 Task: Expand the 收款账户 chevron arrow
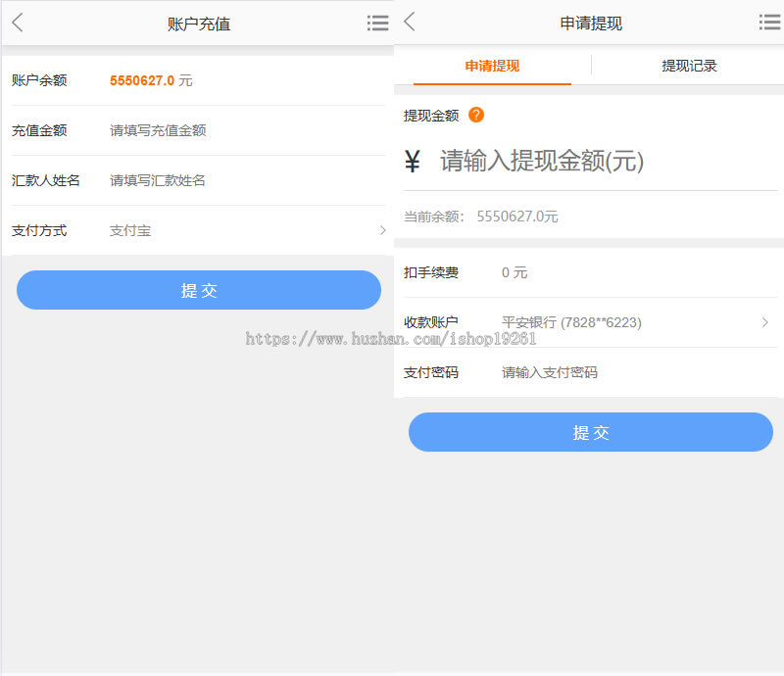(x=765, y=322)
